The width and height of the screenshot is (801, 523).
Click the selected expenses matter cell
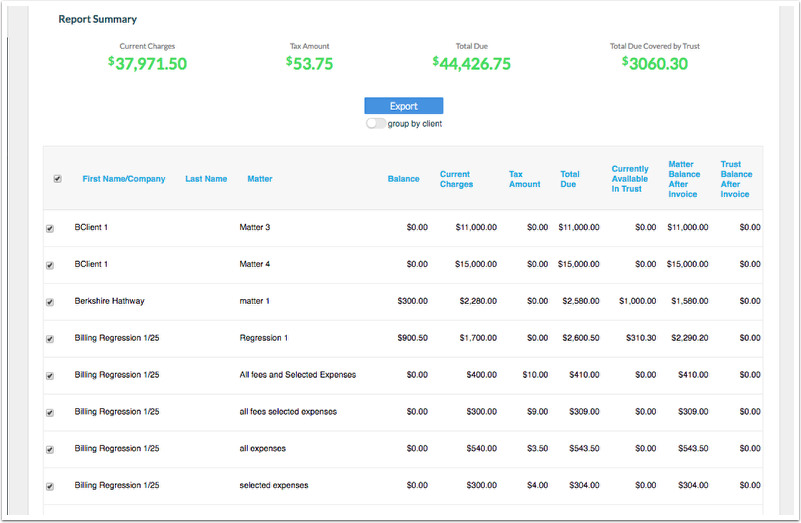[274, 485]
